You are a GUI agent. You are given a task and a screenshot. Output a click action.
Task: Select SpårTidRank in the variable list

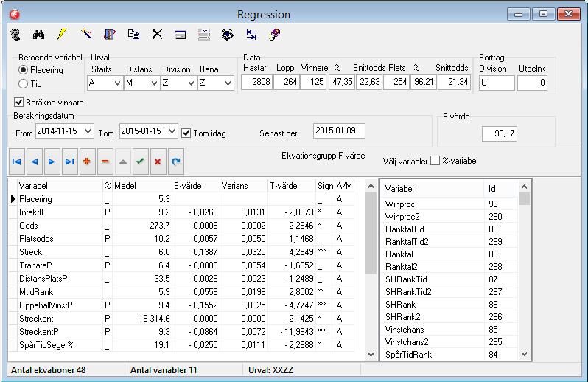[450, 355]
